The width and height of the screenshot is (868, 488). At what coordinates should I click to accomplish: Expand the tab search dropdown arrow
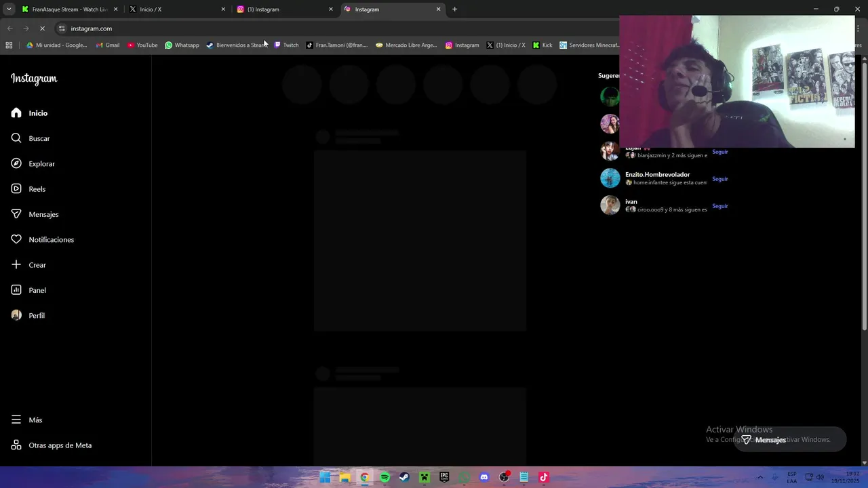9,9
